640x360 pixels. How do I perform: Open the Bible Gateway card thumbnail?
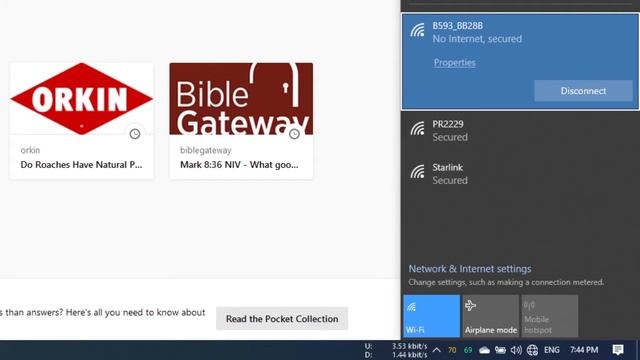point(241,98)
